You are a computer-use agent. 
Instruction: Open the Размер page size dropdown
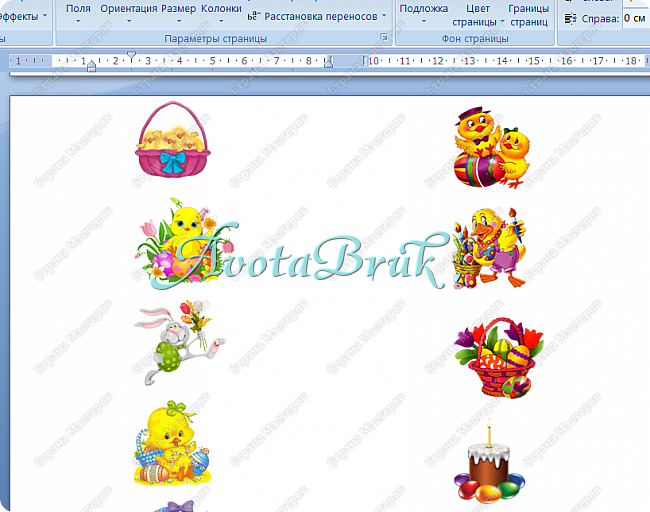pyautogui.click(x=179, y=13)
